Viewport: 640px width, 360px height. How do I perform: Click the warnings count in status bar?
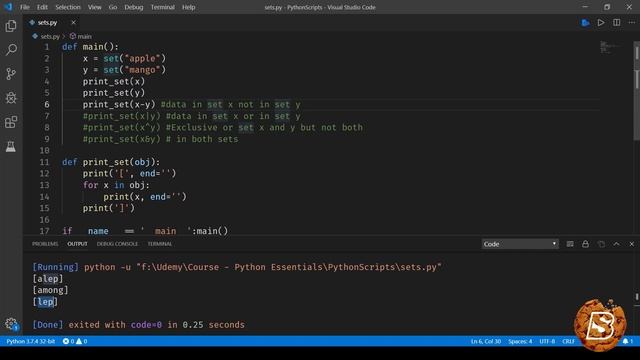[82, 341]
